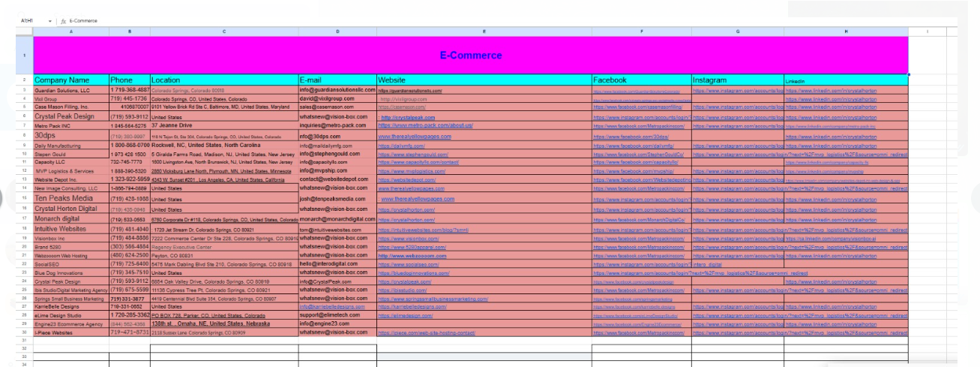Click the hello@interodigital.com email cell

pyautogui.click(x=337, y=264)
